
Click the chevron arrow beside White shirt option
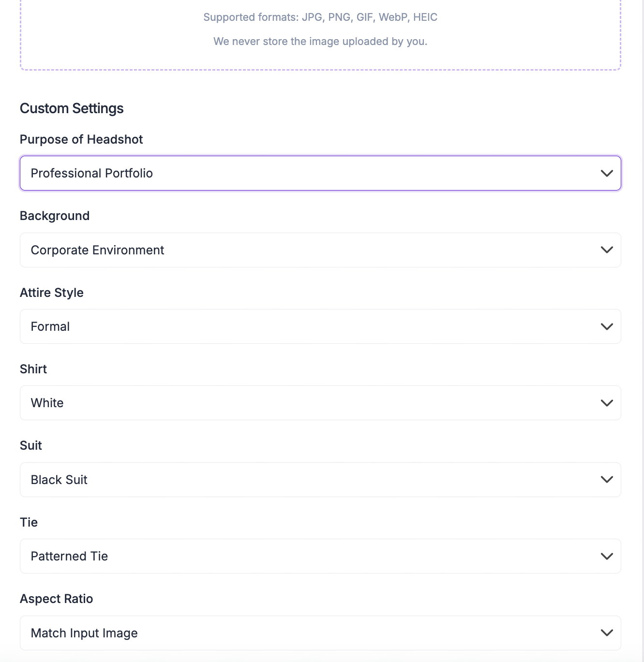(607, 403)
